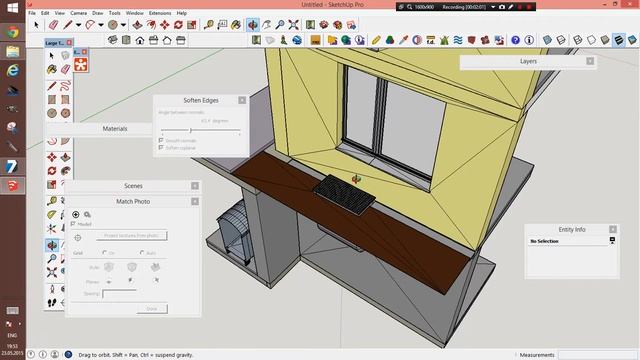Expand the Scenes panel title bar
This screenshot has height=360, width=640.
133,186
